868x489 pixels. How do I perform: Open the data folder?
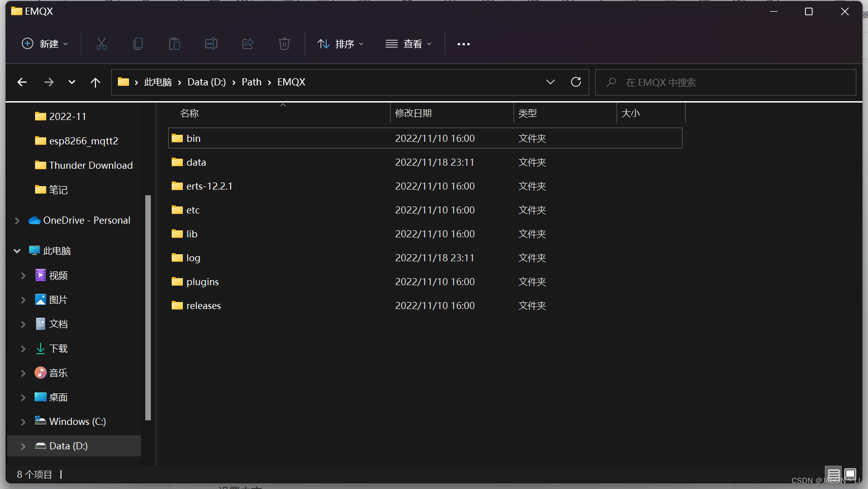[196, 162]
